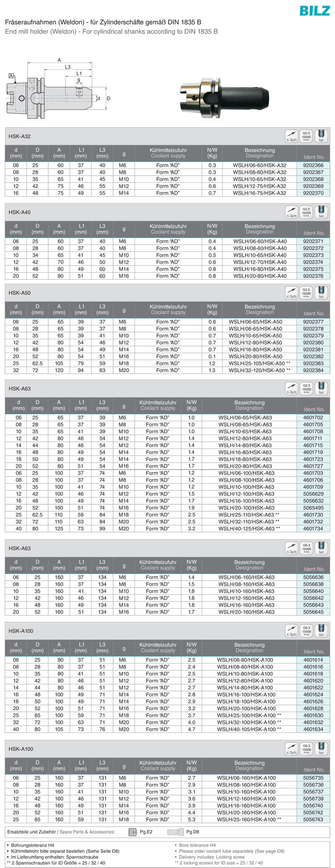
Task: Click the end mill holder product photo
Action: click(225, 99)
